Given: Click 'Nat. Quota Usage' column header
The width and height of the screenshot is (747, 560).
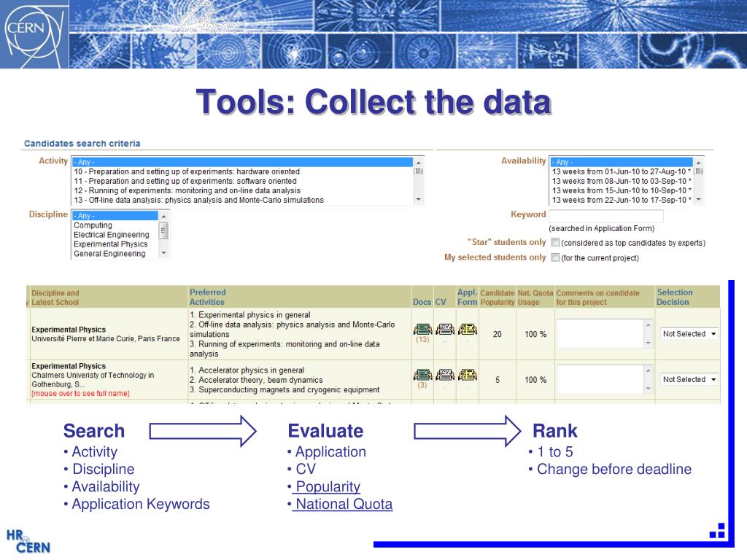Looking at the screenshot, I should 535,297.
